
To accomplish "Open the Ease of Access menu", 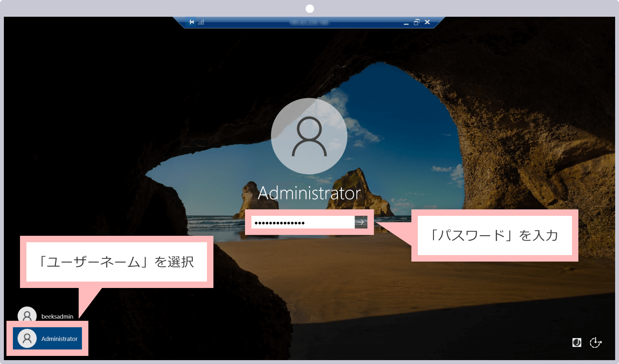I will pyautogui.click(x=595, y=342).
